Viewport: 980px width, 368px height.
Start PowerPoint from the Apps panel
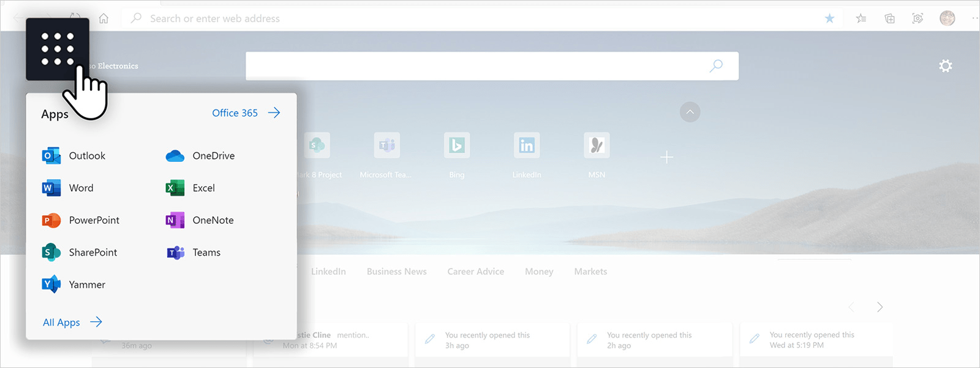click(x=80, y=220)
